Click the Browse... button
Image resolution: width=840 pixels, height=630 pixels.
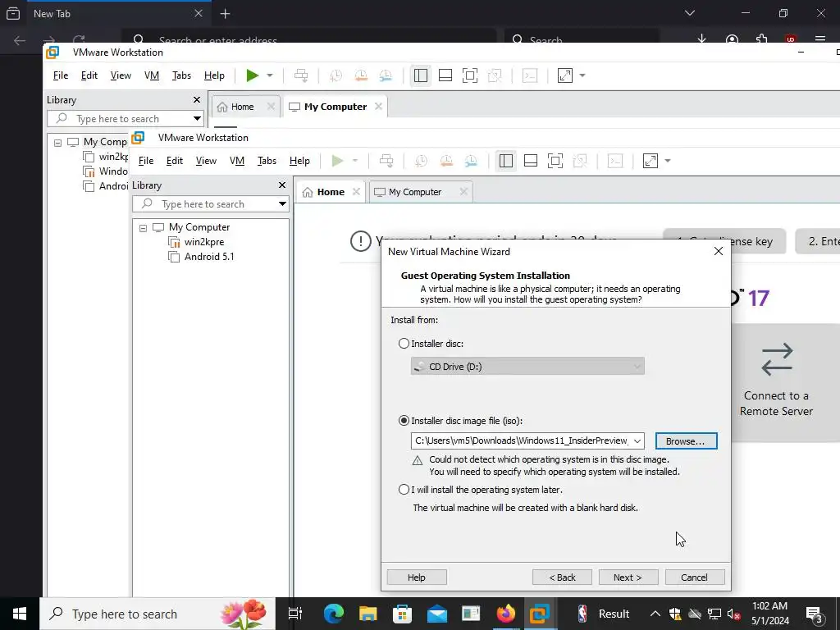pyautogui.click(x=686, y=441)
